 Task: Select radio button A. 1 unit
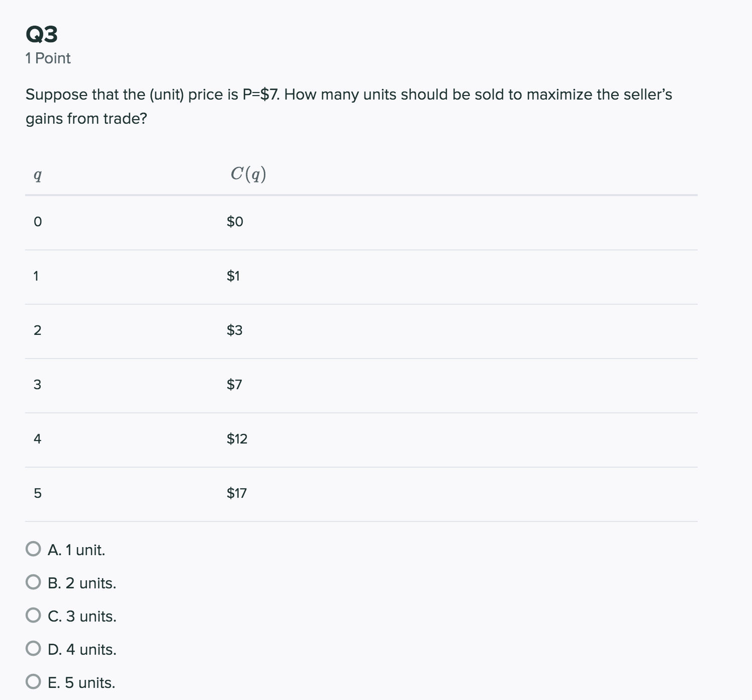pyautogui.click(x=33, y=549)
